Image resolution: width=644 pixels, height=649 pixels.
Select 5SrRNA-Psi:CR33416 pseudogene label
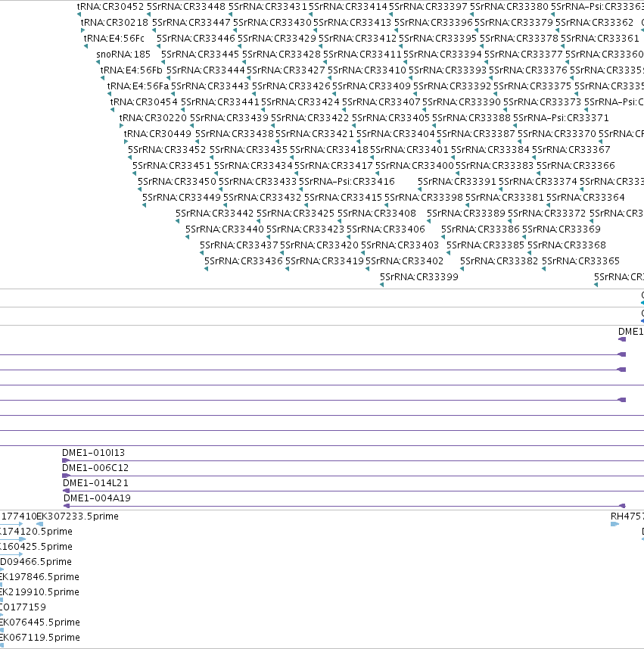347,181
